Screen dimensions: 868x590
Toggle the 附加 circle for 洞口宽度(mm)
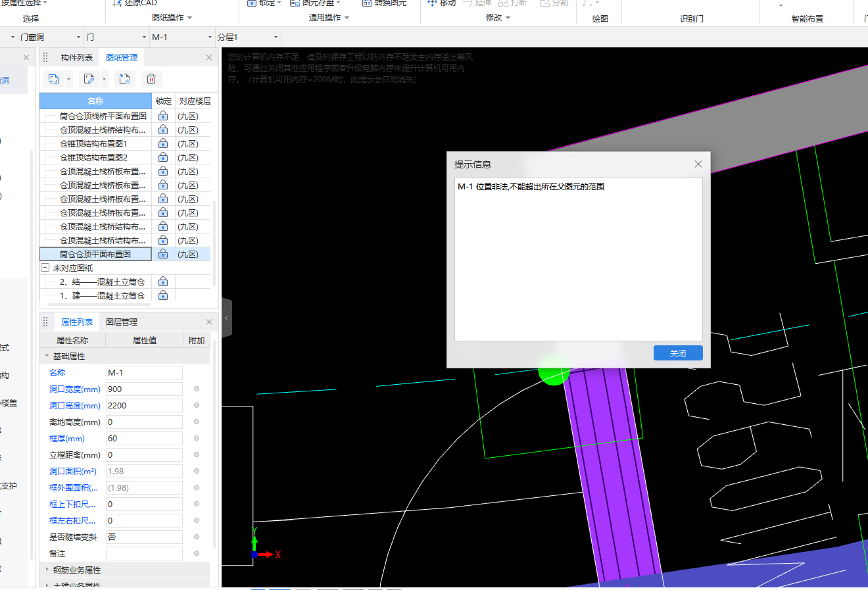[197, 389]
